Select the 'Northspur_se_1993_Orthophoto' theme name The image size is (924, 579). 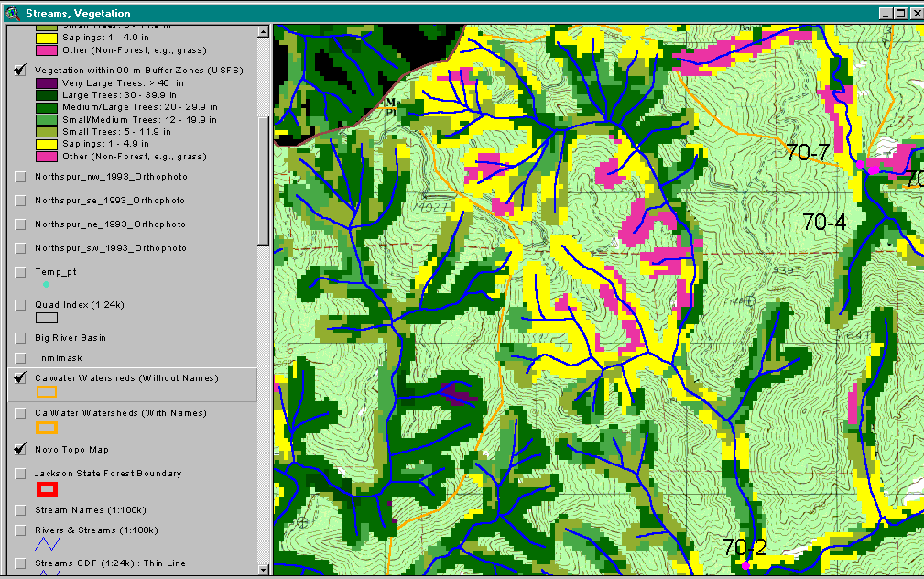point(110,201)
